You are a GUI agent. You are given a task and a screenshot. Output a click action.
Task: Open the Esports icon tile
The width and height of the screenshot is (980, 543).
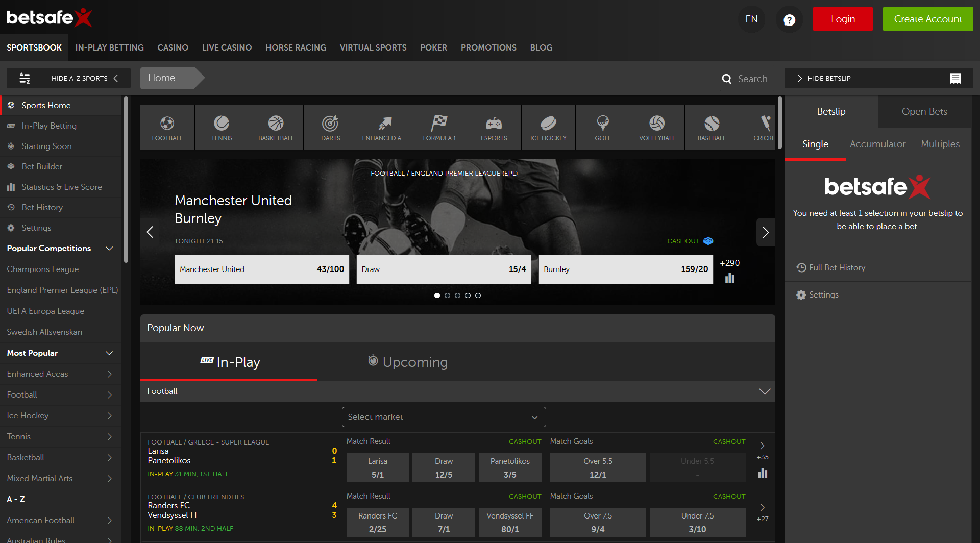(494, 128)
